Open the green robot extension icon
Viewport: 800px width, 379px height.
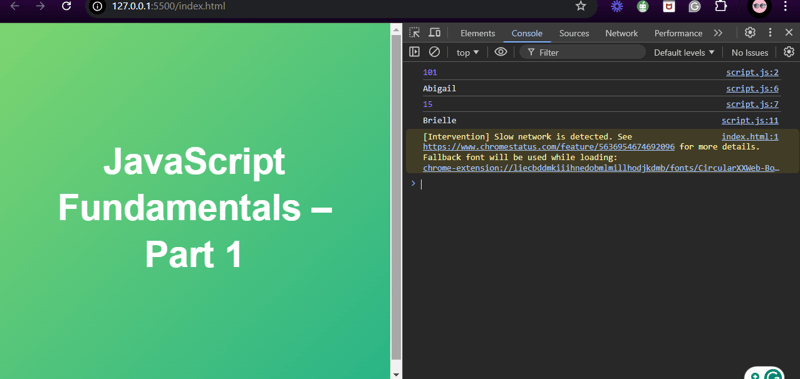(643, 6)
